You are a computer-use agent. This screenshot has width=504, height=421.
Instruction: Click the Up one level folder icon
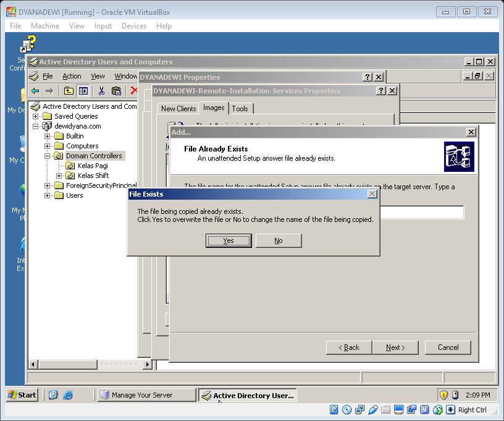69,91
